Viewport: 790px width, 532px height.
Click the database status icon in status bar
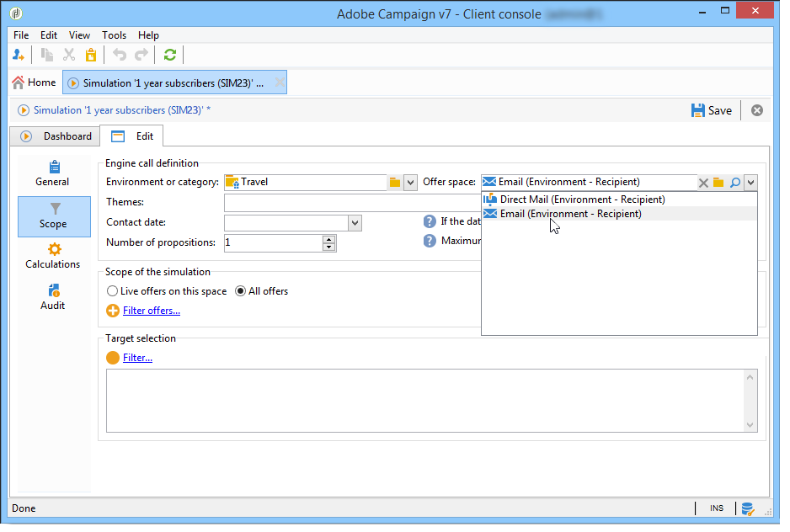(x=748, y=510)
